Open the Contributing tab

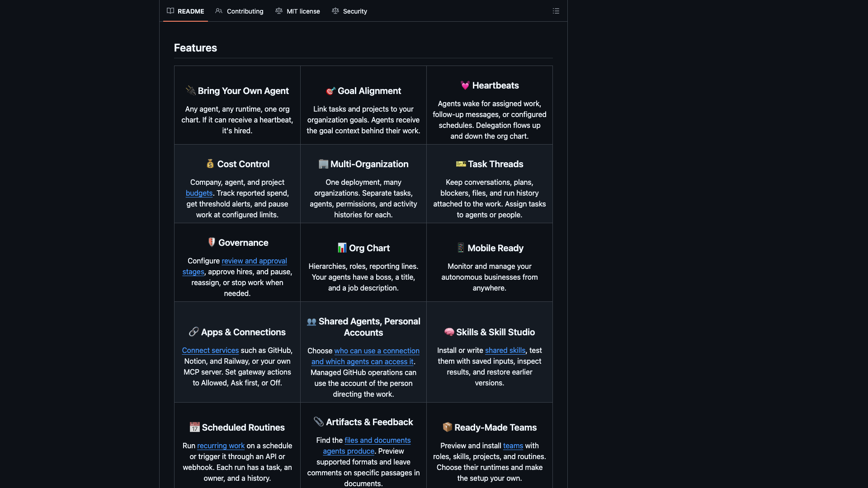pos(239,11)
